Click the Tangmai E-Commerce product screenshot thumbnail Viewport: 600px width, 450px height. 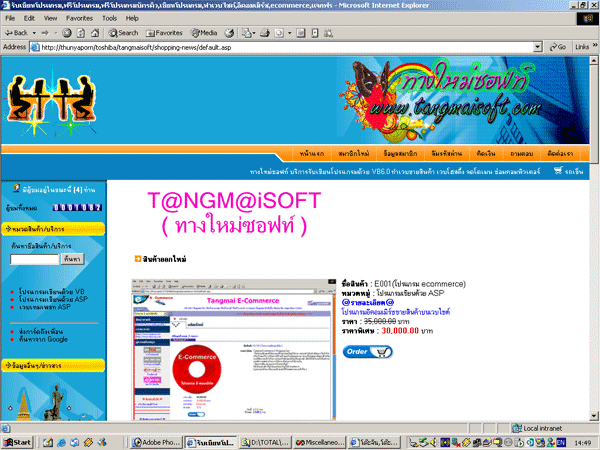pyautogui.click(x=234, y=350)
